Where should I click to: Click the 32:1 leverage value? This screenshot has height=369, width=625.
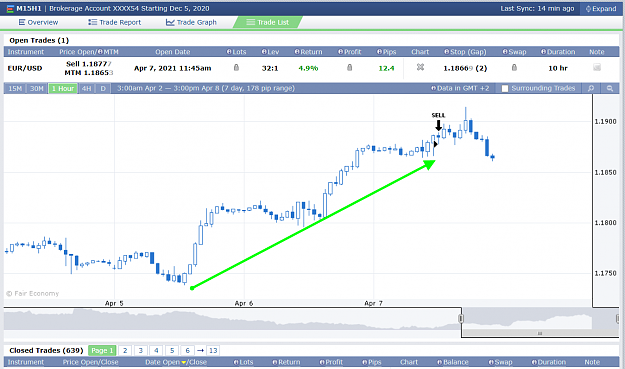click(270, 68)
